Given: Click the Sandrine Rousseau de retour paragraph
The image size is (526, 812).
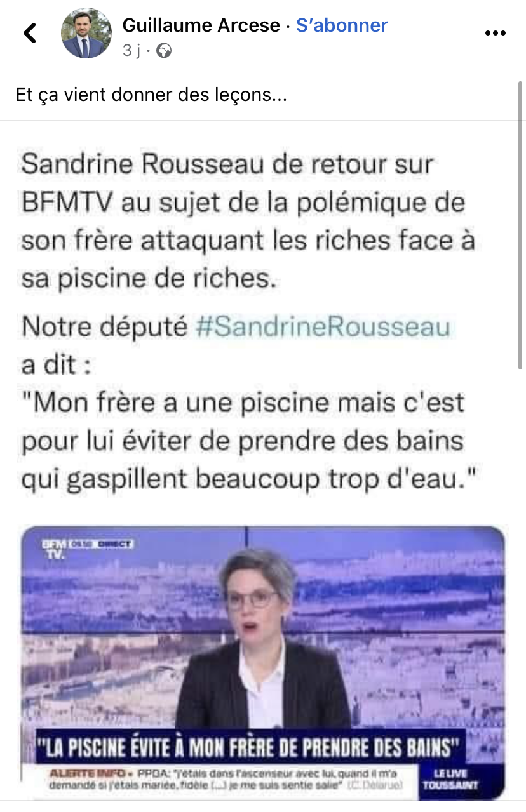Looking at the screenshot, I should coord(248,221).
